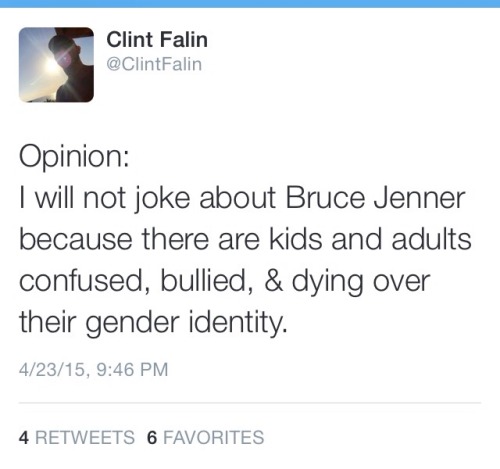500x469 pixels.
Task: Open Clint Falin's profile picture
Action: point(56,65)
